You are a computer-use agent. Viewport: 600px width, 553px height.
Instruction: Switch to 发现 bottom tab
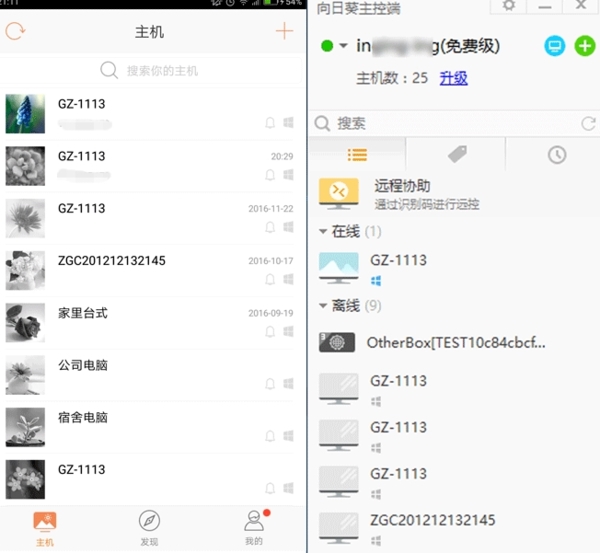coord(149,529)
